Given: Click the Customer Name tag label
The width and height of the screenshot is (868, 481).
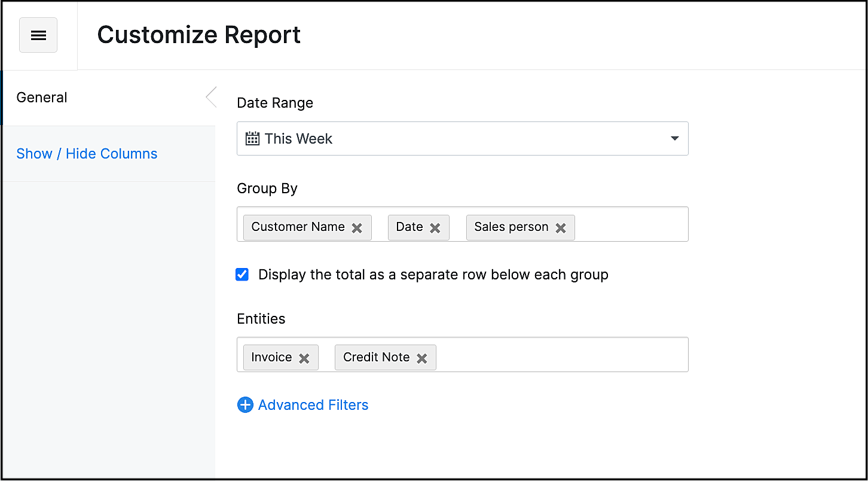Looking at the screenshot, I should [298, 227].
